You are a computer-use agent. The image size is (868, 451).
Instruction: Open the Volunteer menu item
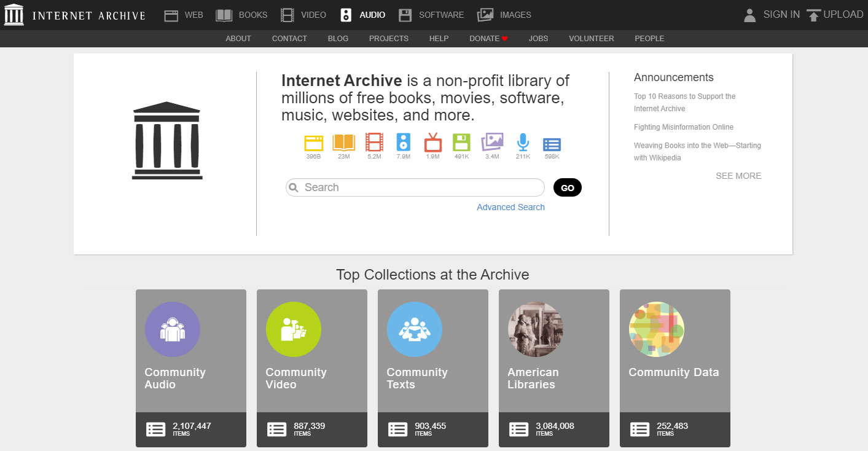591,38
